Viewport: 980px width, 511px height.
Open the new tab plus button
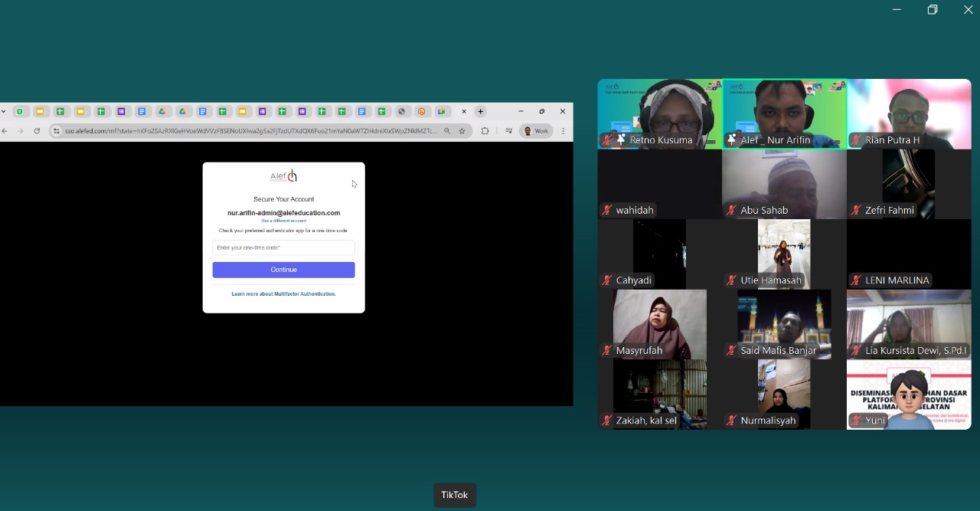(x=481, y=112)
